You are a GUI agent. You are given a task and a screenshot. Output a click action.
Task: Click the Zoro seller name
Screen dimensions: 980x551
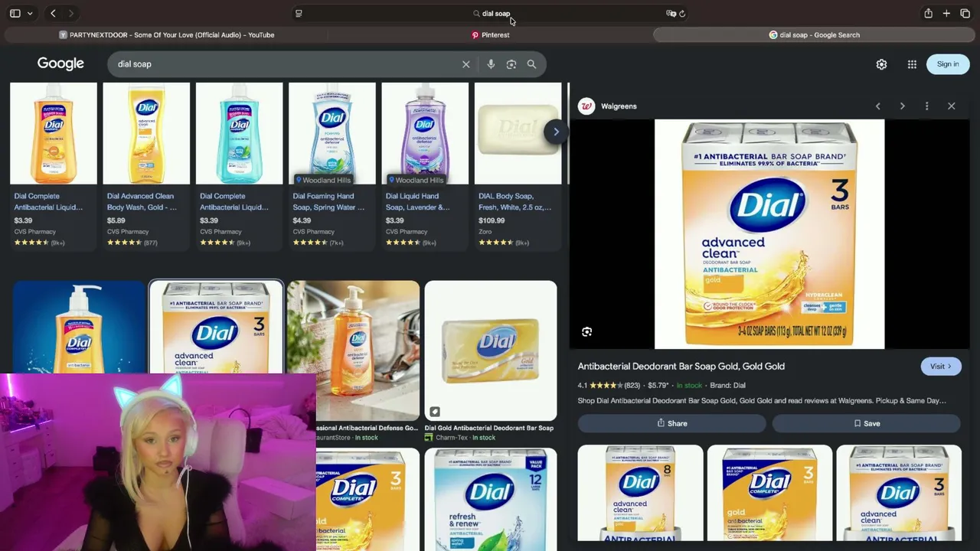click(x=485, y=231)
